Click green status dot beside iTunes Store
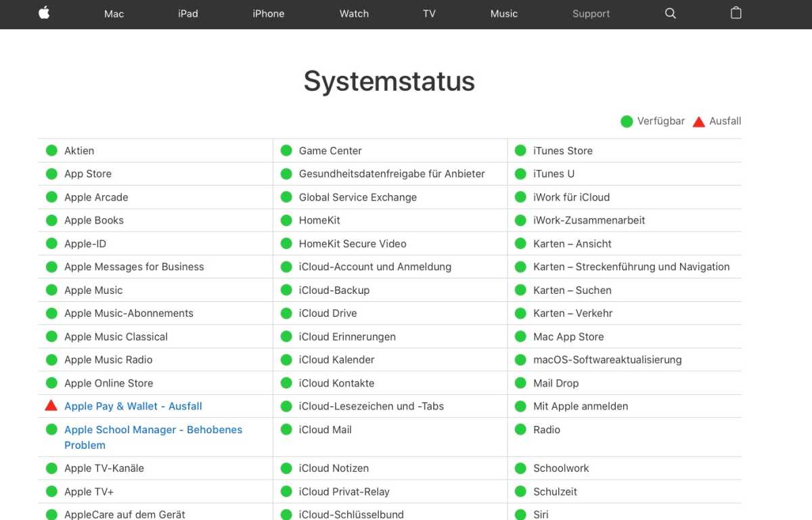Screen dimensions: 812x520 point(520,150)
